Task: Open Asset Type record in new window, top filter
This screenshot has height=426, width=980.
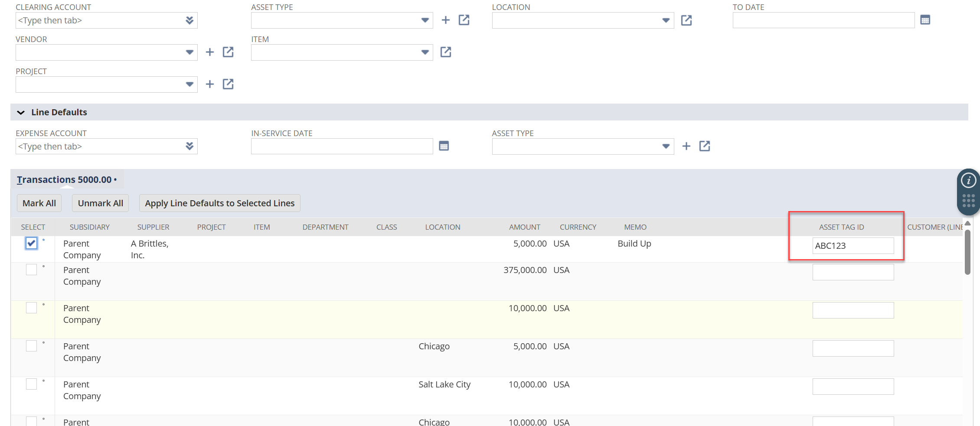Action: [464, 20]
